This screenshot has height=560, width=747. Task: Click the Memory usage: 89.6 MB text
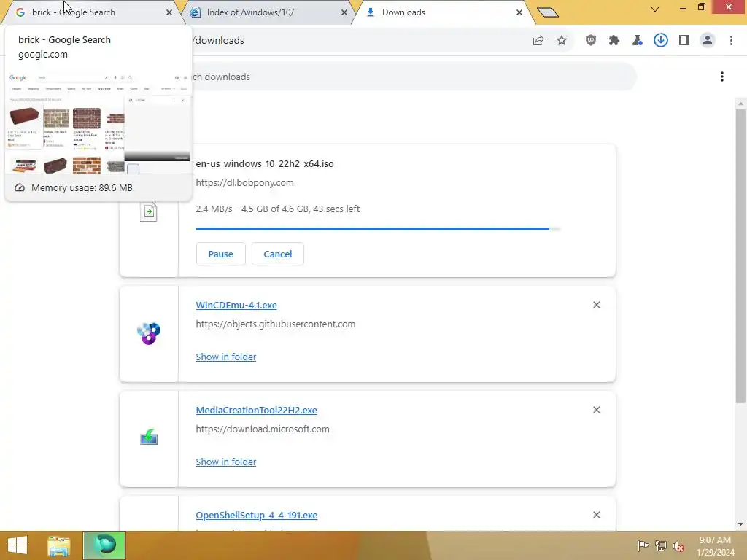click(x=82, y=187)
